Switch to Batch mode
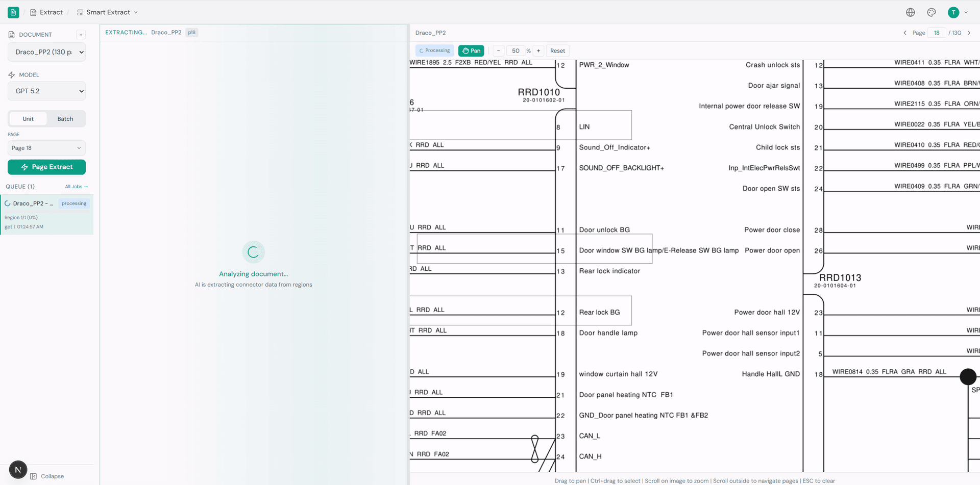Screen dimensions: 980x485 click(65, 119)
